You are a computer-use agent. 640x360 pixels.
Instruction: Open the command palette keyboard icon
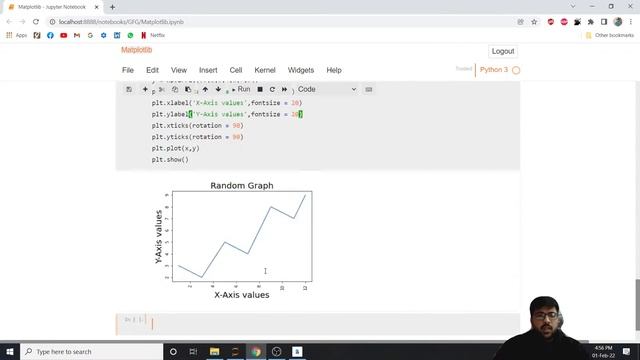(x=369, y=89)
